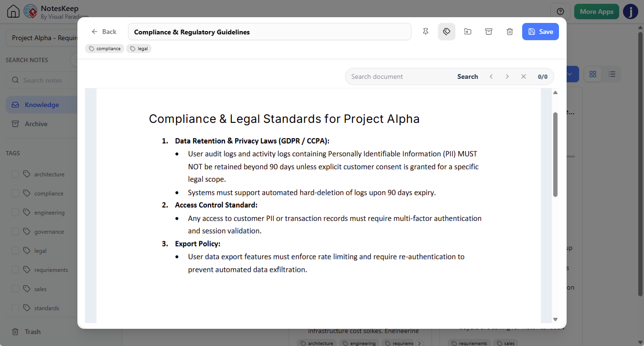Tick the governance tag checkbox
The height and width of the screenshot is (346, 644).
pyautogui.click(x=15, y=231)
